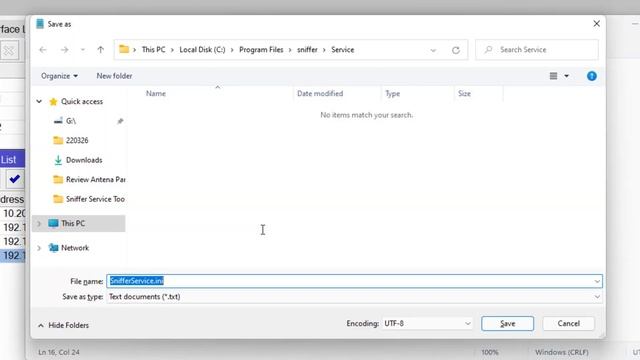
Task: Go back using the back arrow
Action: [43, 50]
